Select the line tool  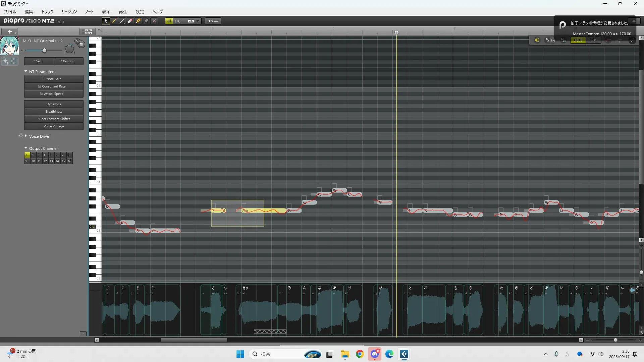(122, 21)
